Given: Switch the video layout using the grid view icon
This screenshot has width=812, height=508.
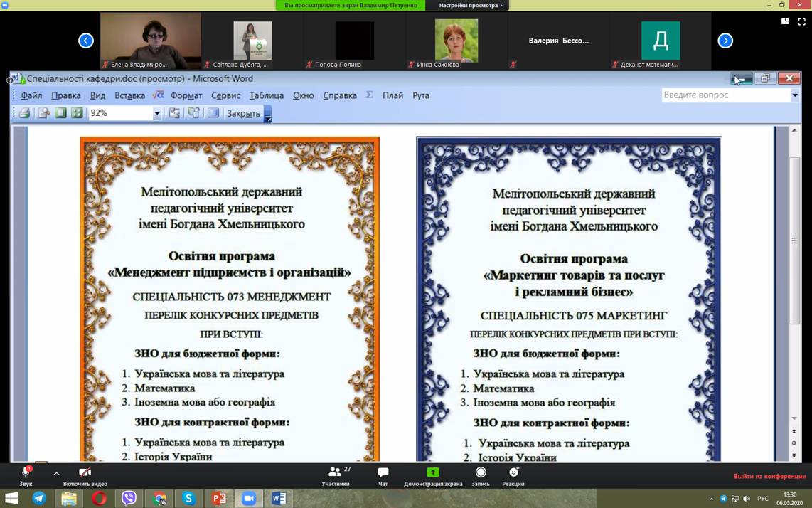Looking at the screenshot, I should (785, 22).
